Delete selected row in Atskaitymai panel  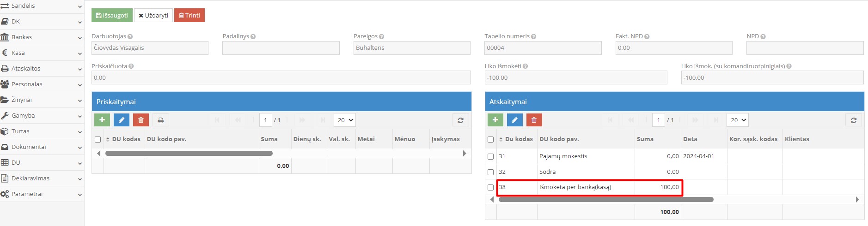(534, 120)
